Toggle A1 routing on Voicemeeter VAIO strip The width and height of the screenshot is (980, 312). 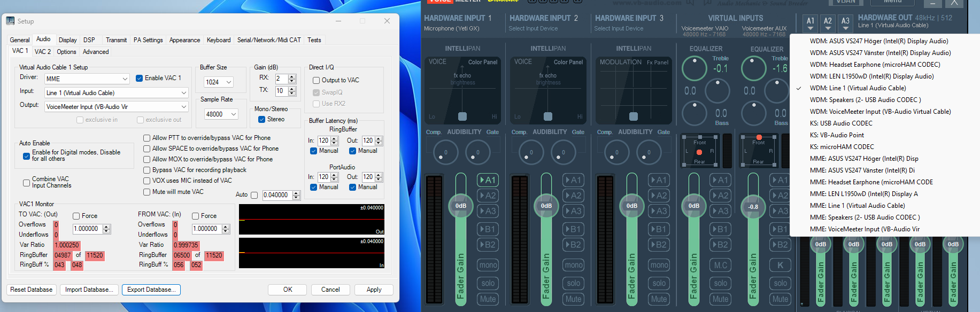(x=720, y=180)
